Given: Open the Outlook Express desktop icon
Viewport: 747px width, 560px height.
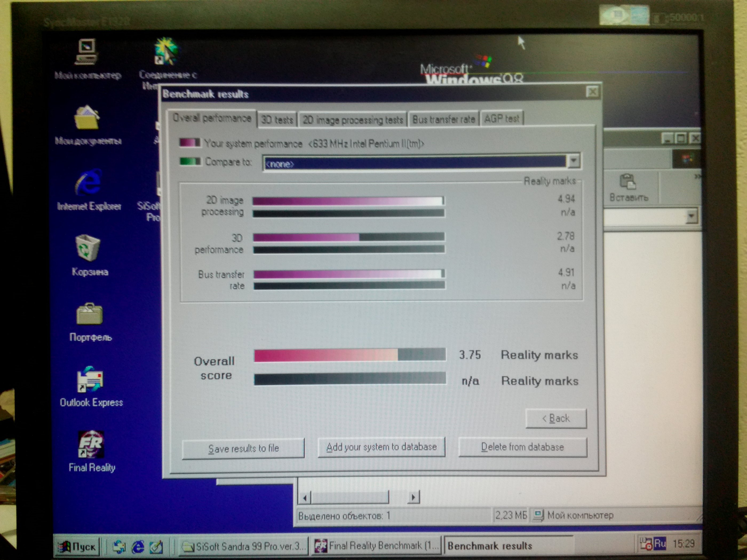Looking at the screenshot, I should click(90, 380).
